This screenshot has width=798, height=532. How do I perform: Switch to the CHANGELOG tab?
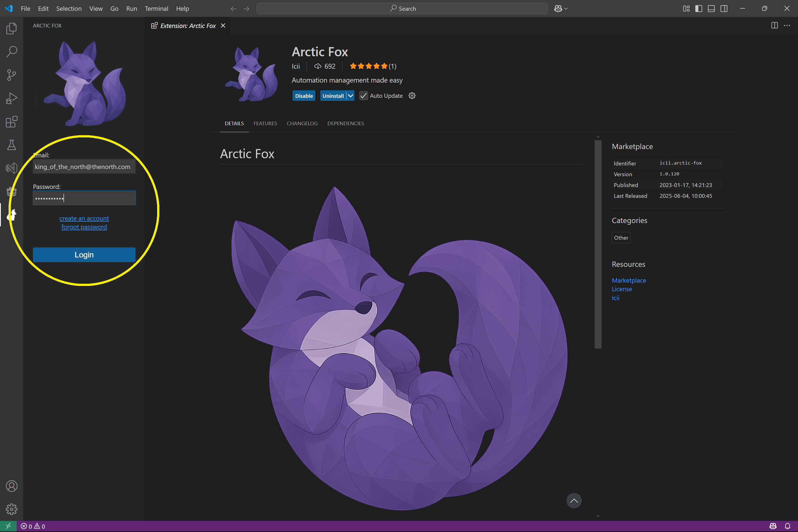click(x=302, y=123)
